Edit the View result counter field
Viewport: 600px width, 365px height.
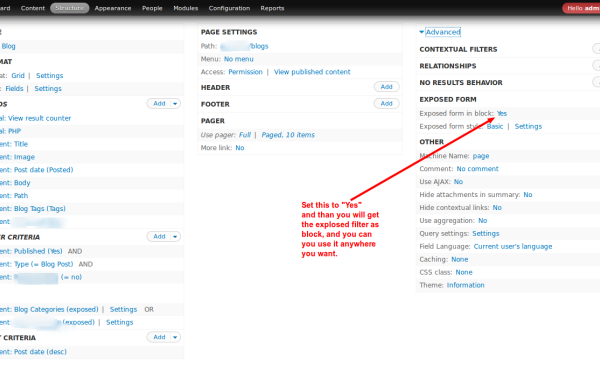tap(36, 119)
